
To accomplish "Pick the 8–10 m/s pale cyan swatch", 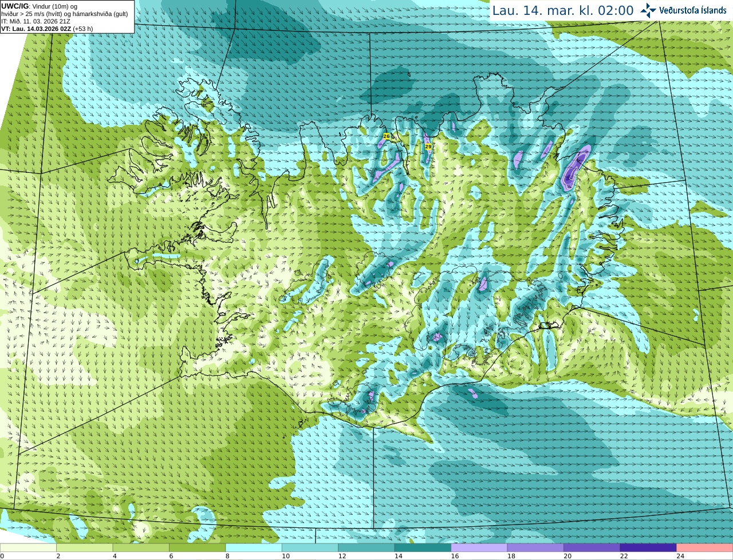I will click(254, 548).
